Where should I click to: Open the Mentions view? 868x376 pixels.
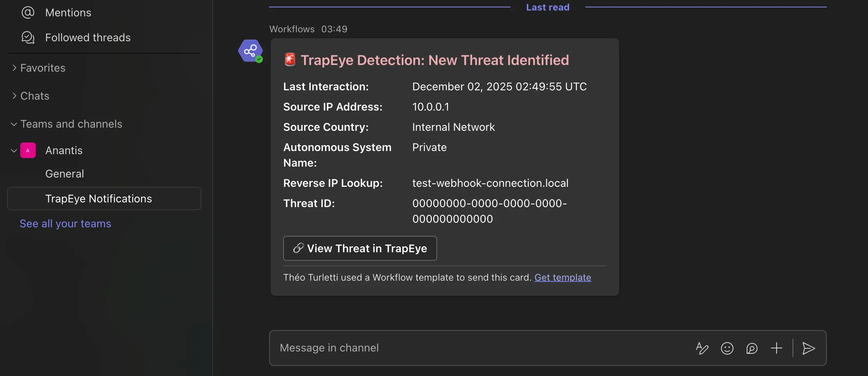pyautogui.click(x=68, y=12)
